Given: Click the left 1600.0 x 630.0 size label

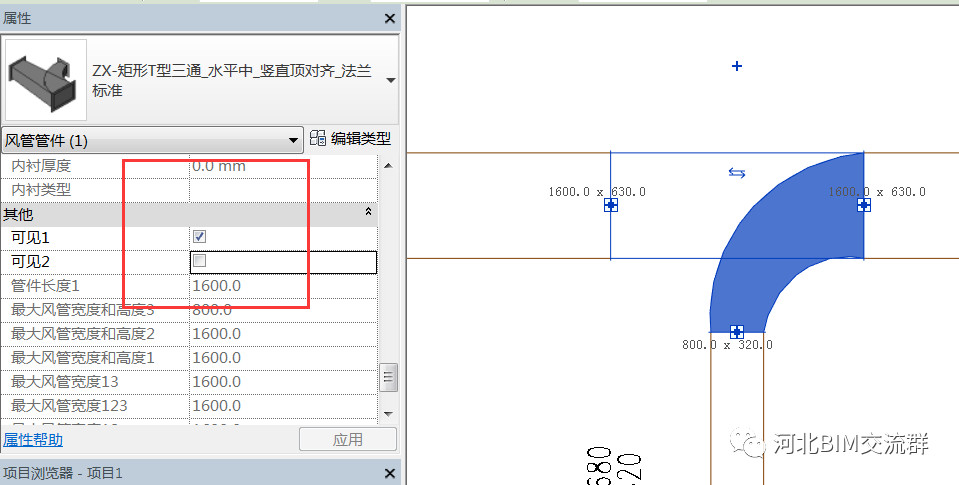Looking at the screenshot, I should coord(597,191).
